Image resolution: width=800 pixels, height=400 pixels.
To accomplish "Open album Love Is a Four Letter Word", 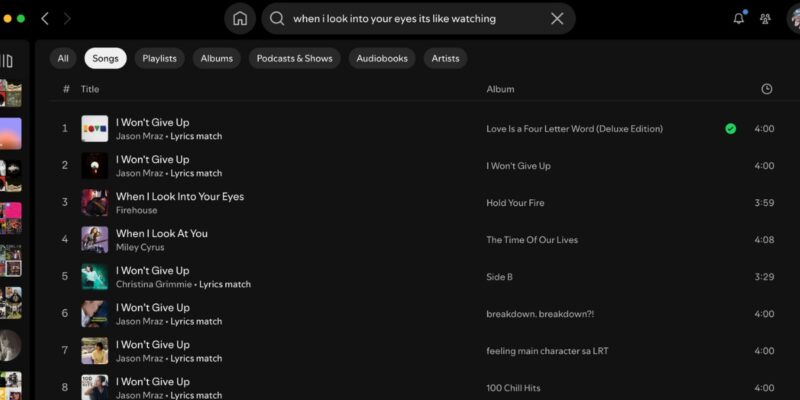I will point(574,129).
